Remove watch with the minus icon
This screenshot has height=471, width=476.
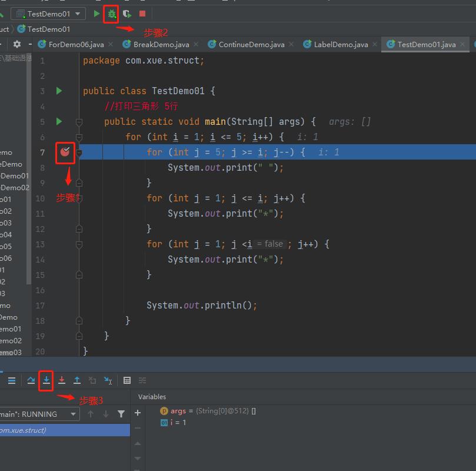(x=138, y=428)
